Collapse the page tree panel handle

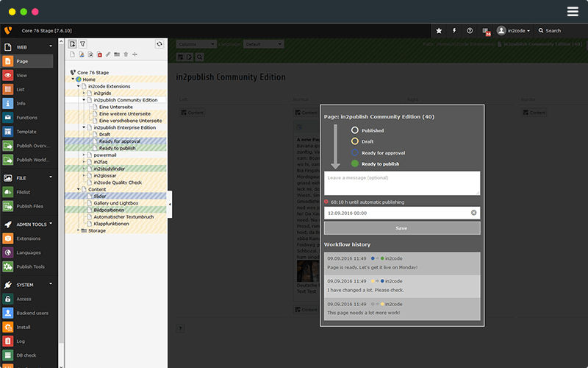(x=170, y=205)
